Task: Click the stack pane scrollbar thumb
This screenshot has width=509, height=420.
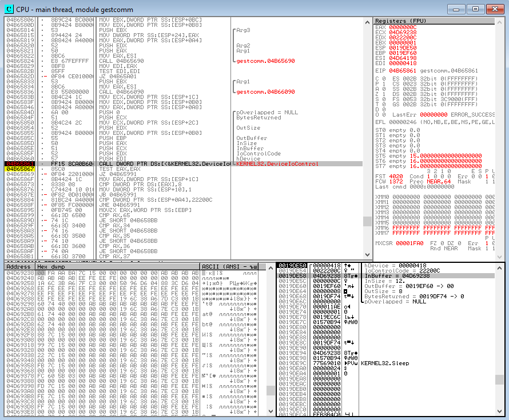Action: (x=499, y=379)
